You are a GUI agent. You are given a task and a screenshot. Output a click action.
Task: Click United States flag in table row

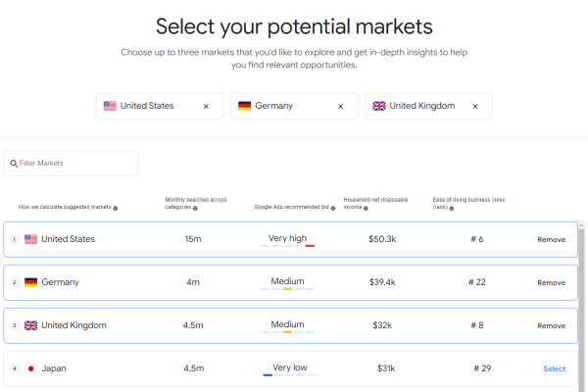click(x=30, y=239)
